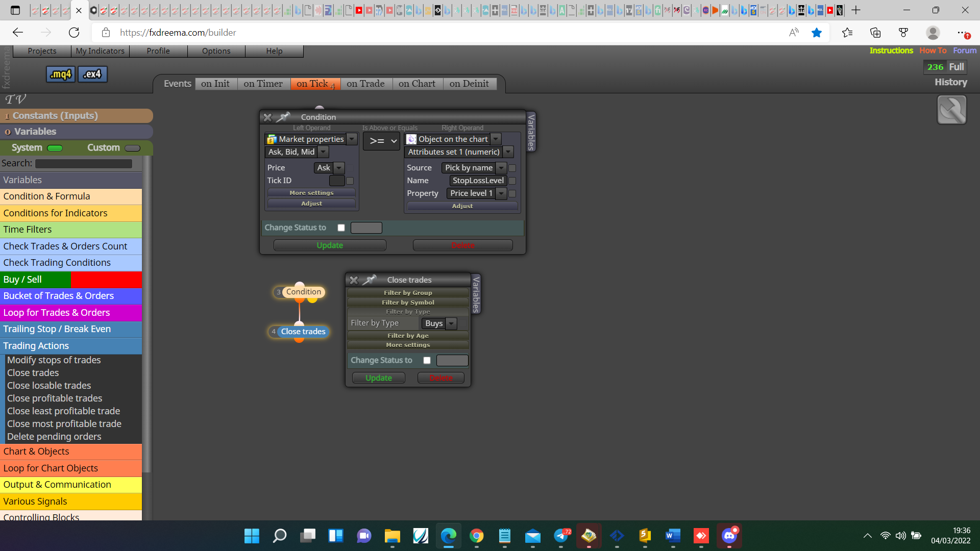The width and height of the screenshot is (980, 551).
Task: Switch to the on Deinit event tab
Action: pos(469,84)
